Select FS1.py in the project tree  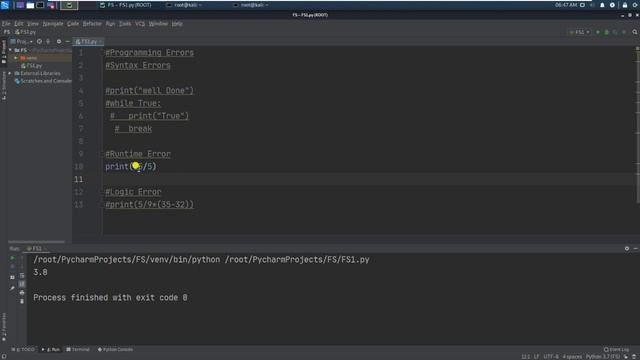point(32,66)
